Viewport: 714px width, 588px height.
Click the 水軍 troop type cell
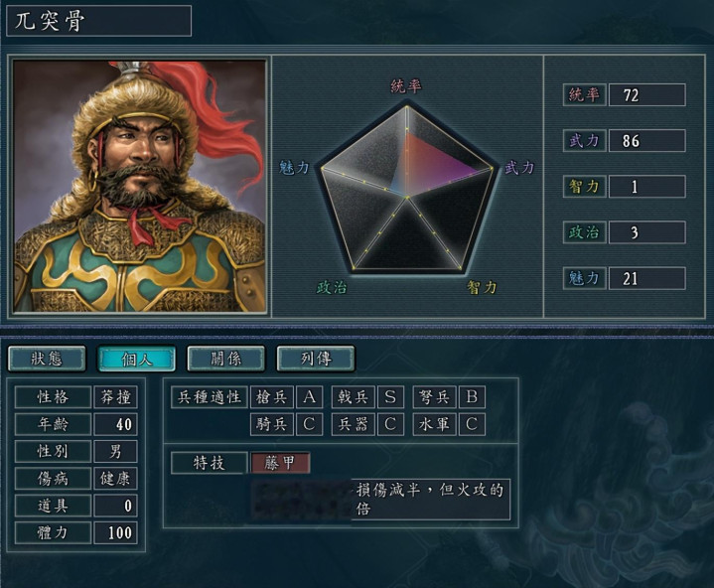pos(434,424)
